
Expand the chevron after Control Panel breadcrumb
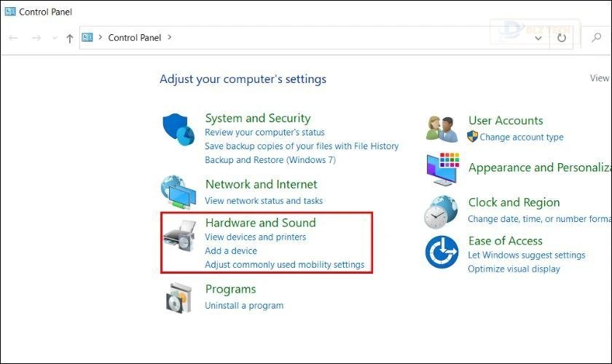coord(170,37)
